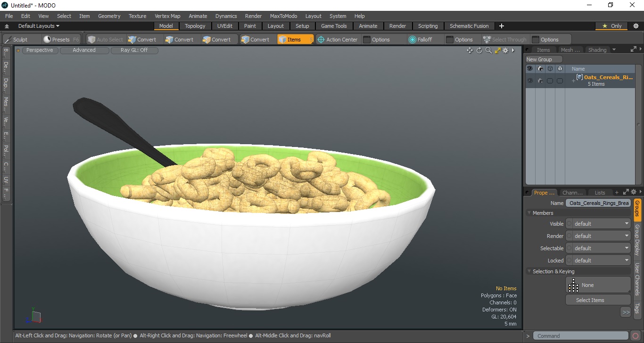Click the Name field with Oats_Cereals_Rings_Brea
644x343 pixels.
pos(598,203)
